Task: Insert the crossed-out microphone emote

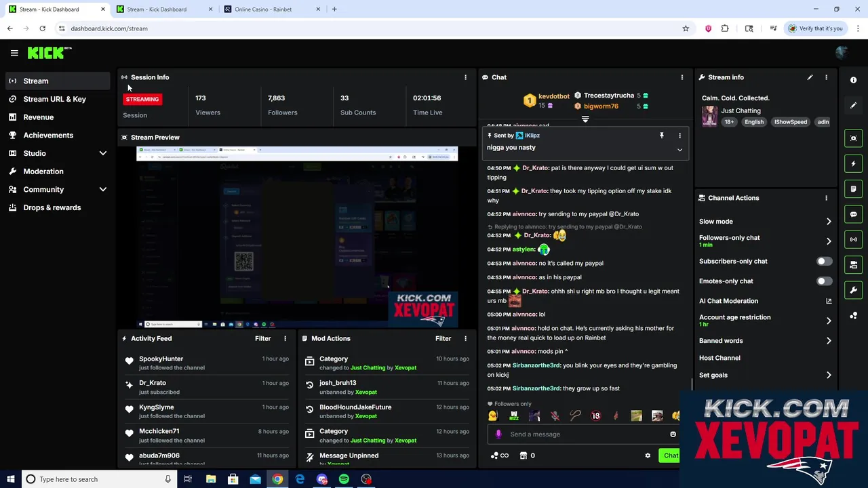Action: click(555, 415)
